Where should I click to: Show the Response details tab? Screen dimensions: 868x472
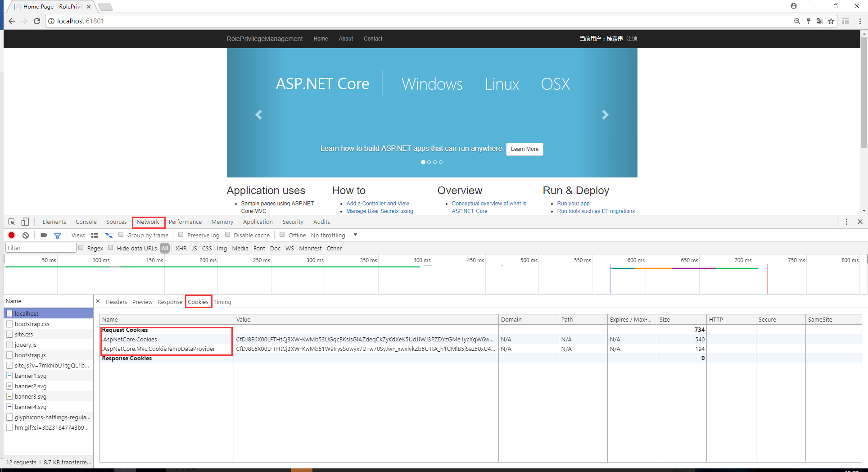click(x=170, y=302)
